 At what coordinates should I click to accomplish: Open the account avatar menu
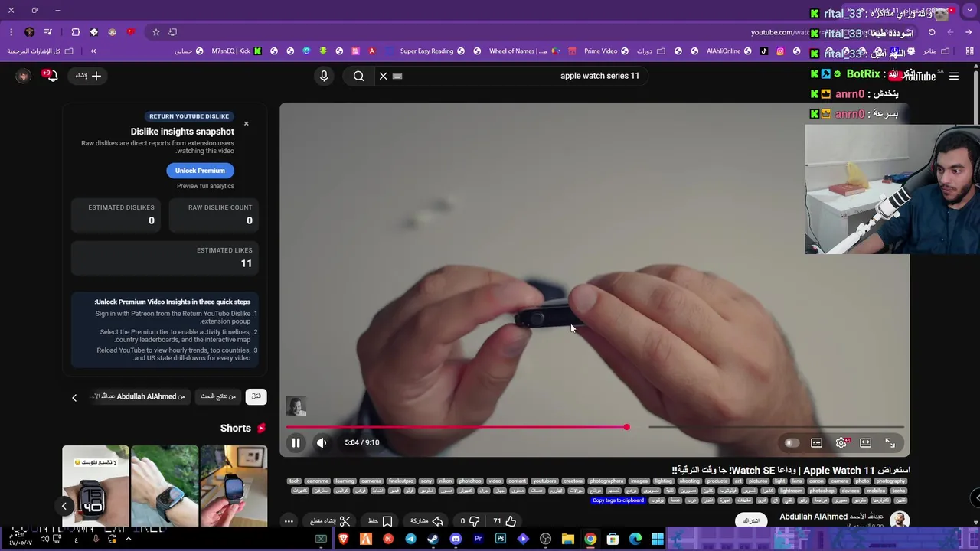[x=23, y=76]
